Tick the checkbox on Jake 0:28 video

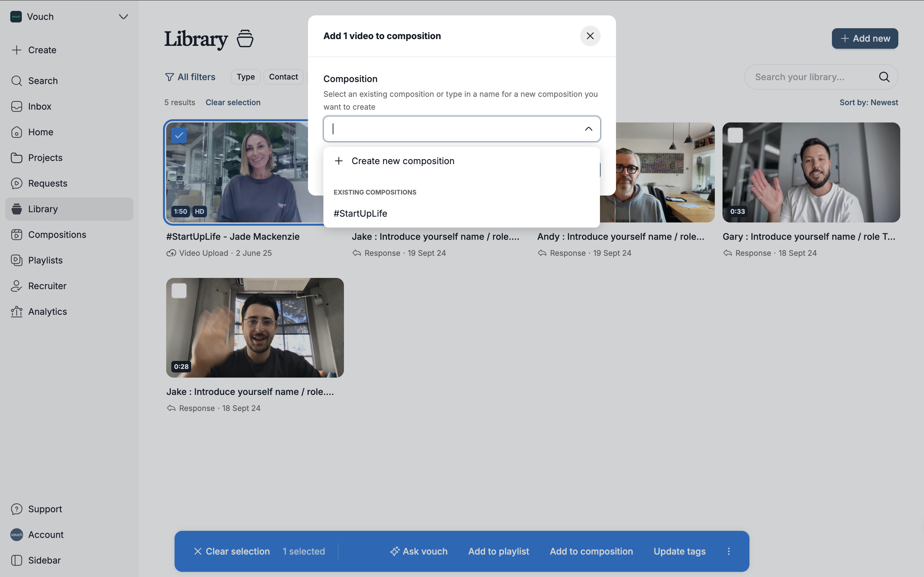179,291
